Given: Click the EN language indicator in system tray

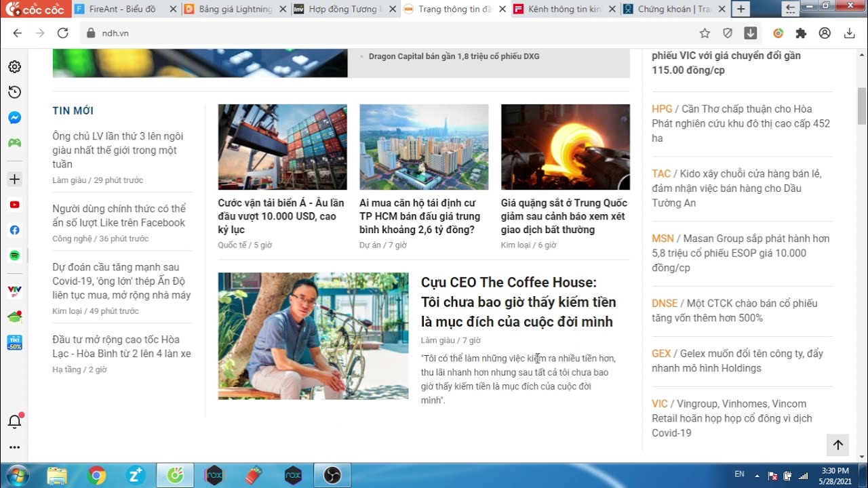Looking at the screenshot, I should (739, 474).
